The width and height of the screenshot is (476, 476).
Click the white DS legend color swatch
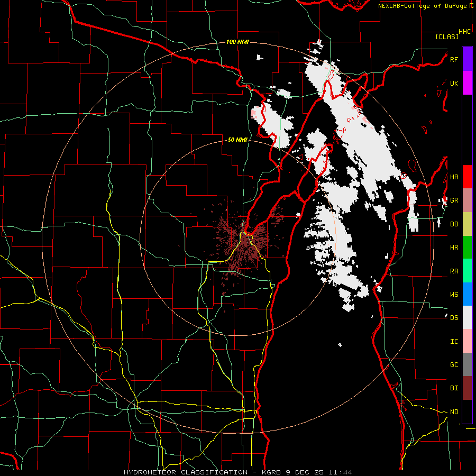coord(467,317)
